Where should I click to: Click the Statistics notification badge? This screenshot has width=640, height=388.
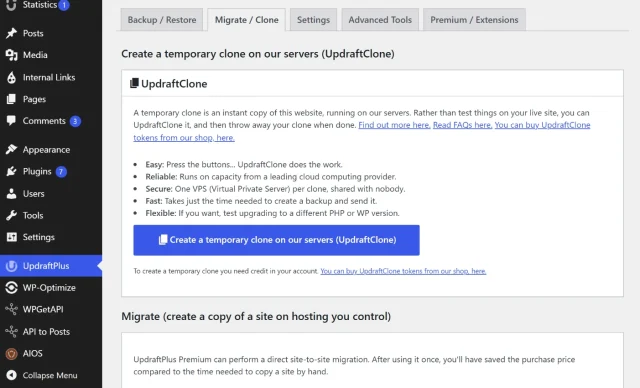pos(64,5)
